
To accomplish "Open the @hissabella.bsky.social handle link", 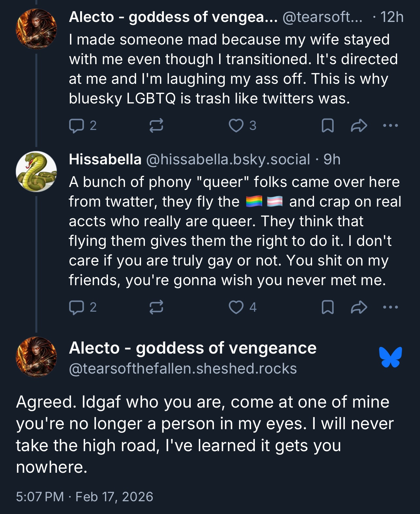I will tap(228, 160).
